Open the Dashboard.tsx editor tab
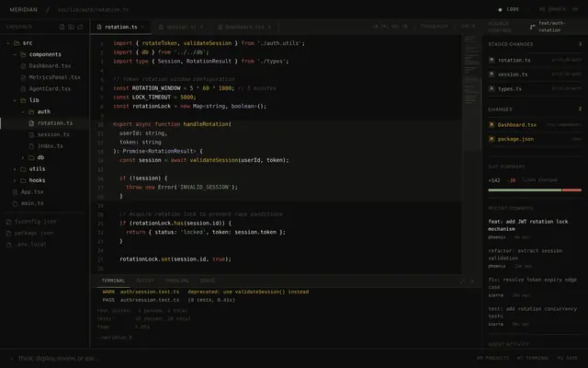 click(x=244, y=27)
